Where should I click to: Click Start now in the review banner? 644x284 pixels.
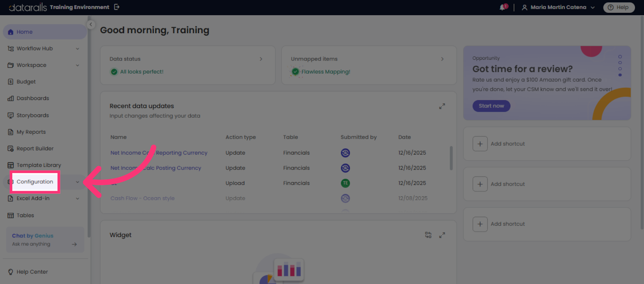tap(491, 106)
